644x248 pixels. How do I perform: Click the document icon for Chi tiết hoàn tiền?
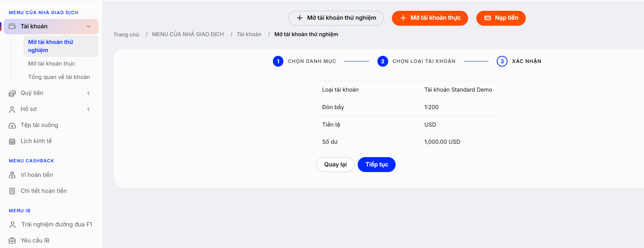pos(12,191)
